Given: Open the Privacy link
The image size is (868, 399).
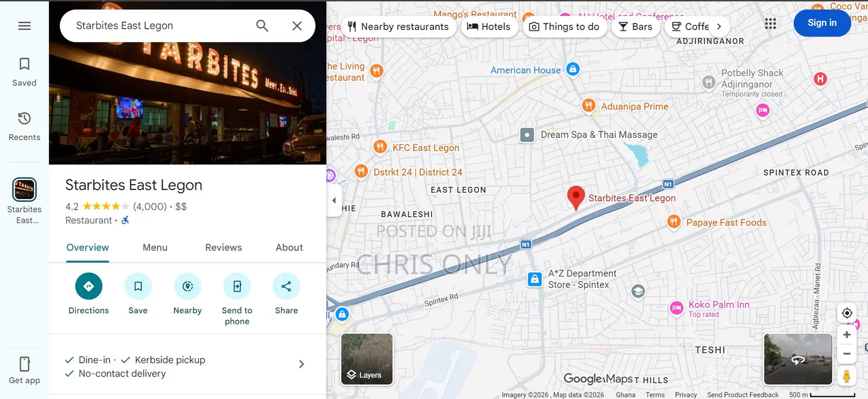Looking at the screenshot, I should pyautogui.click(x=686, y=395).
